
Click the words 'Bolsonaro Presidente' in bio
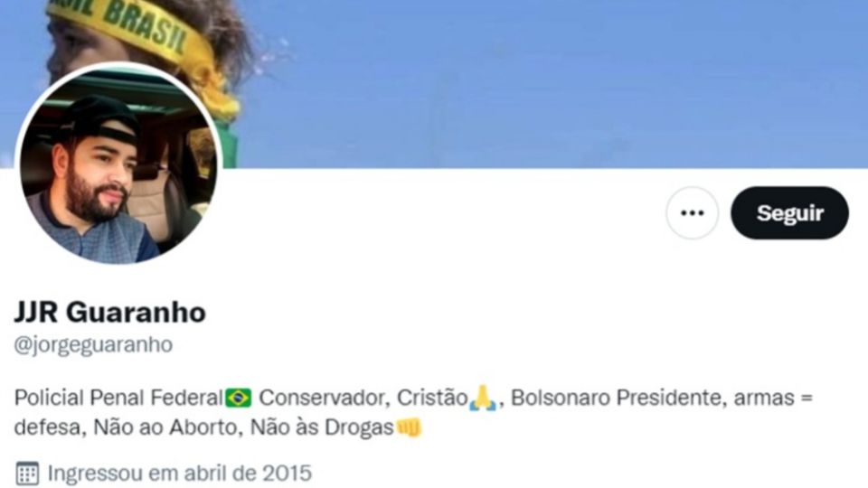(616, 398)
